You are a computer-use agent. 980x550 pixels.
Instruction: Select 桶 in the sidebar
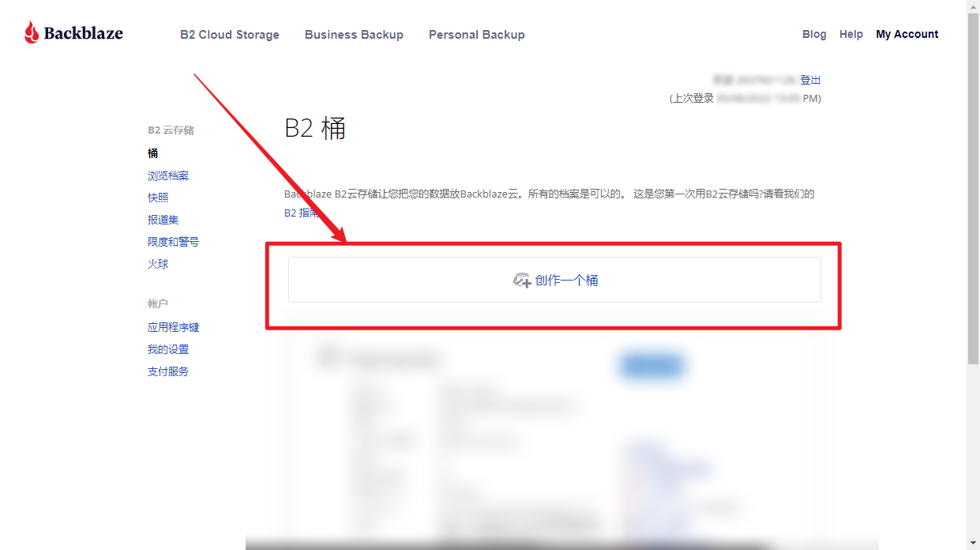[x=153, y=153]
